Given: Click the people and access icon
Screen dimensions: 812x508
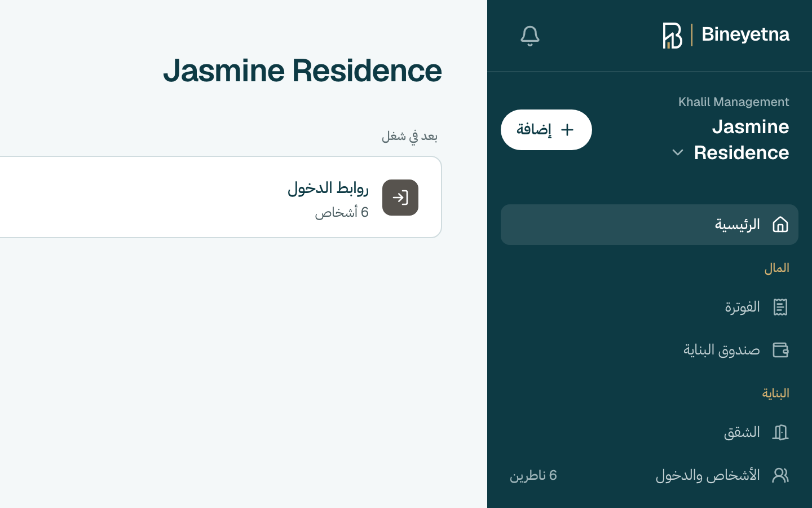Looking at the screenshot, I should (780, 475).
